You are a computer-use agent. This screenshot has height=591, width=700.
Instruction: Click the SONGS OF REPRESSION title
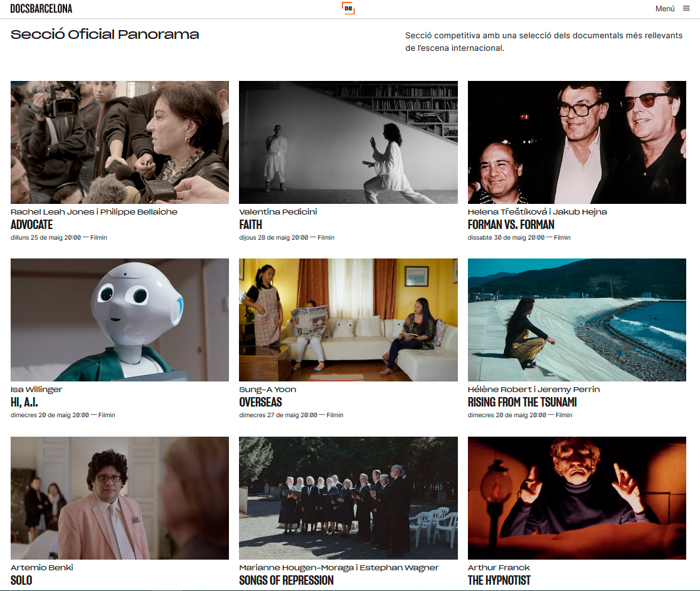(286, 580)
